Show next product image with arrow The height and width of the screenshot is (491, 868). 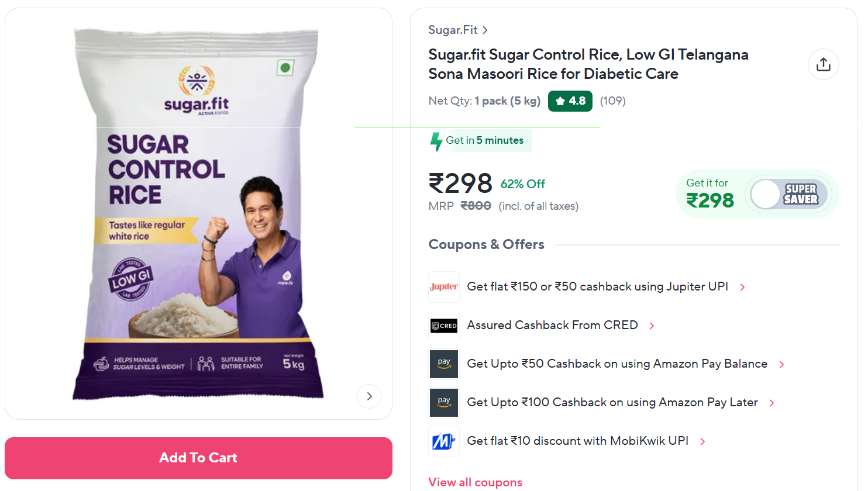(x=369, y=396)
